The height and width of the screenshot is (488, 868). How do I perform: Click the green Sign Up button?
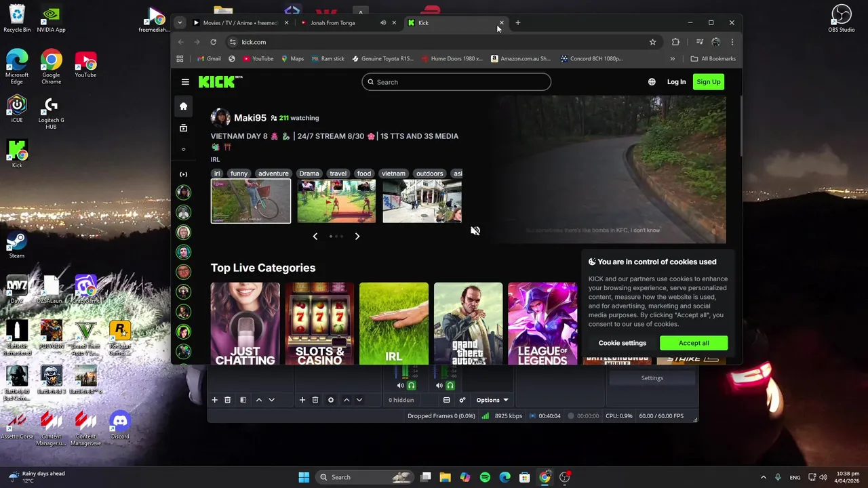coord(708,82)
